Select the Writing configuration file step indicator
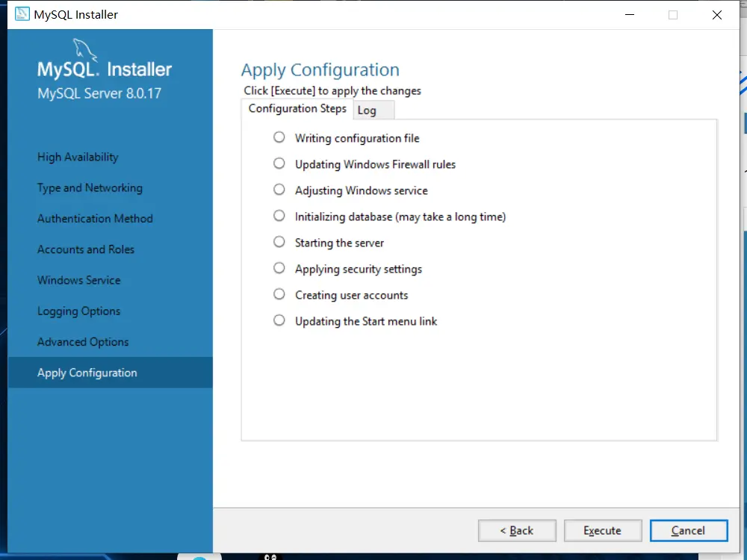The width and height of the screenshot is (747, 560). pos(279,137)
